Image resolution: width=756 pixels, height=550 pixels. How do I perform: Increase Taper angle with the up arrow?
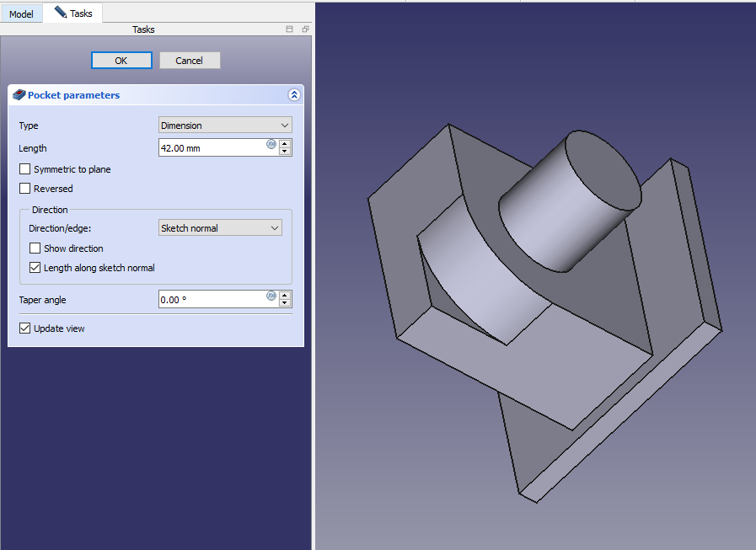coord(285,295)
